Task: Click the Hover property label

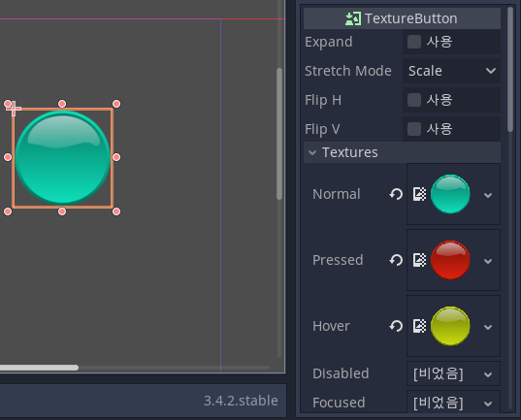Action: 331,326
